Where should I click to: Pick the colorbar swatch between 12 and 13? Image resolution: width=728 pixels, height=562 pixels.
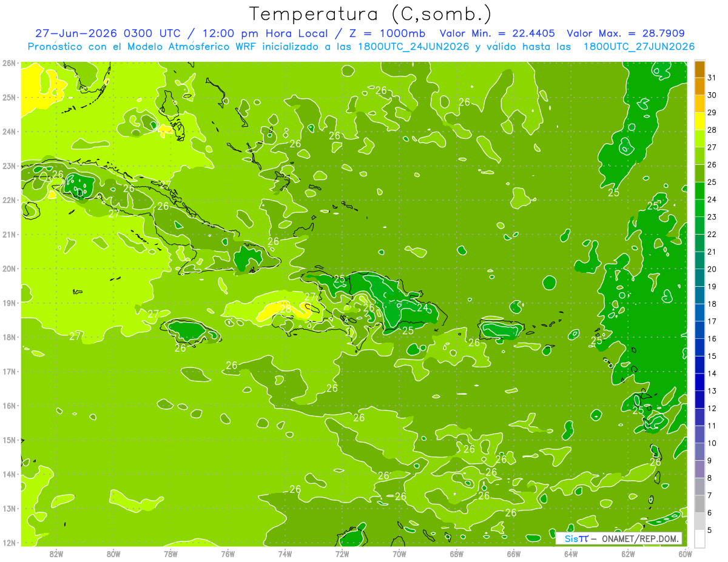tap(699, 400)
